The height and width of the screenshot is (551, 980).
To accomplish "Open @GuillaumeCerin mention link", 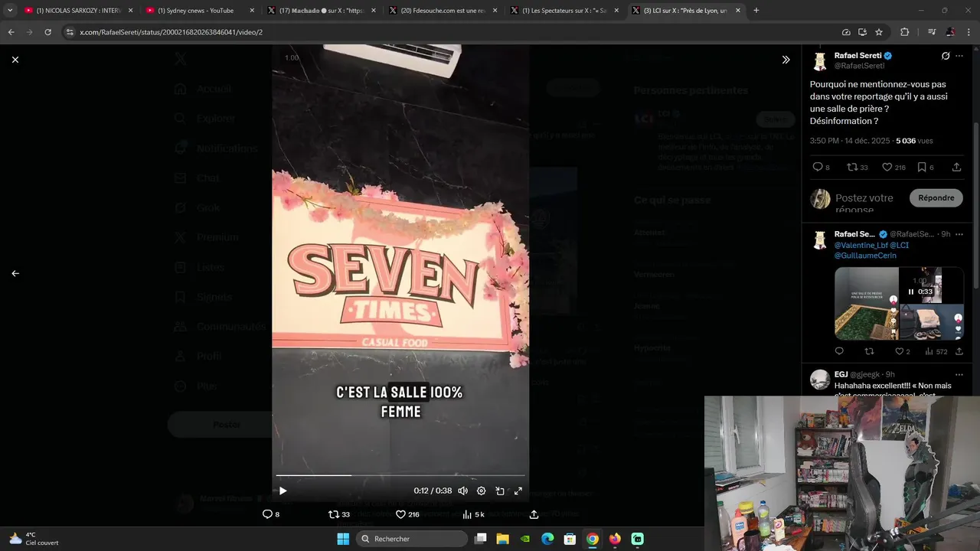I will [865, 256].
